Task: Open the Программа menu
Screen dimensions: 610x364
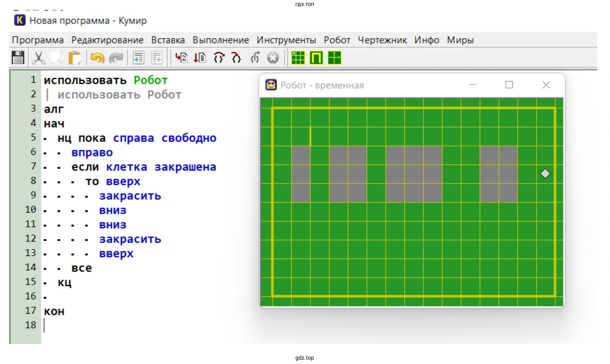Action: [38, 40]
